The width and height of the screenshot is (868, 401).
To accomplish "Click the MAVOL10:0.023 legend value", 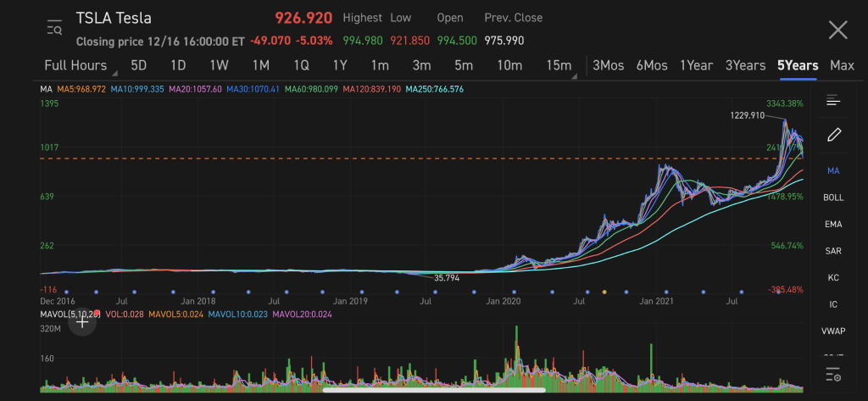I will [x=238, y=314].
